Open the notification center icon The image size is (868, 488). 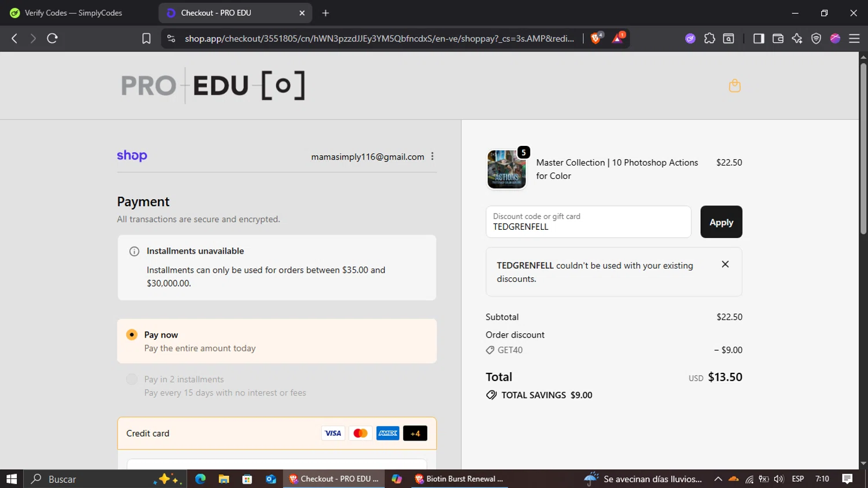pyautogui.click(x=848, y=479)
